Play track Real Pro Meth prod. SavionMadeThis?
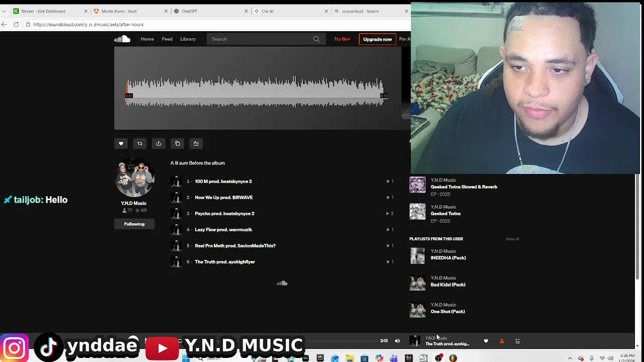 tap(235, 246)
